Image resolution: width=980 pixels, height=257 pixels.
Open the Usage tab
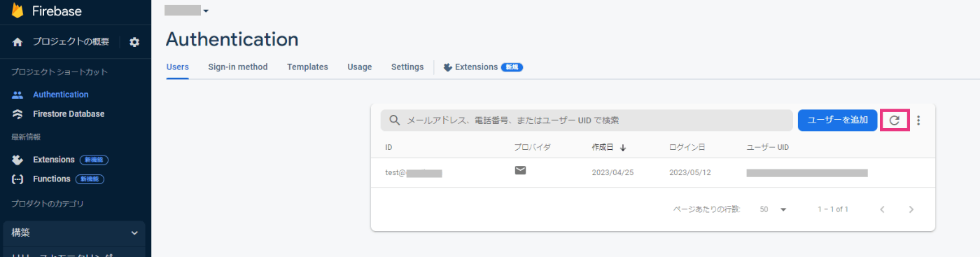pyautogui.click(x=360, y=67)
